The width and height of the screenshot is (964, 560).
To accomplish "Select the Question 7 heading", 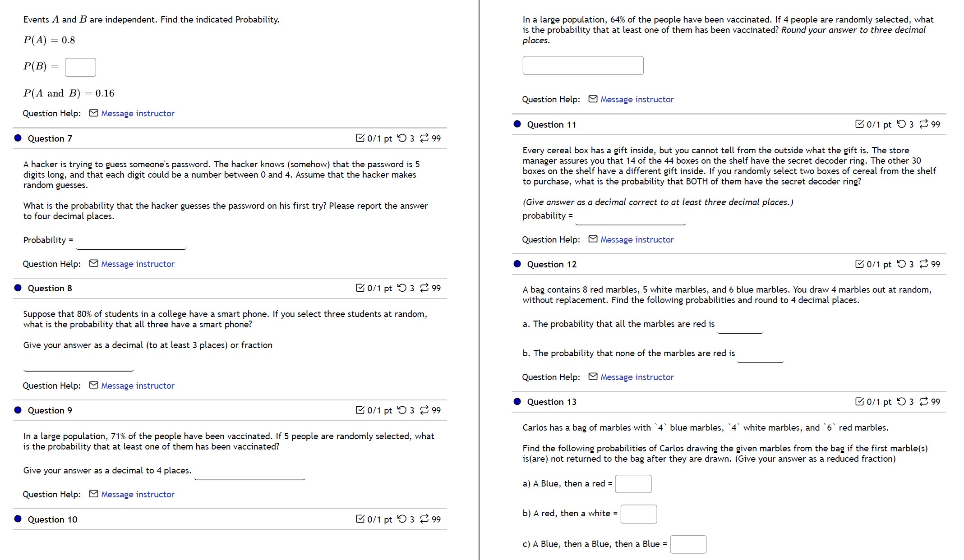I will pyautogui.click(x=50, y=138).
